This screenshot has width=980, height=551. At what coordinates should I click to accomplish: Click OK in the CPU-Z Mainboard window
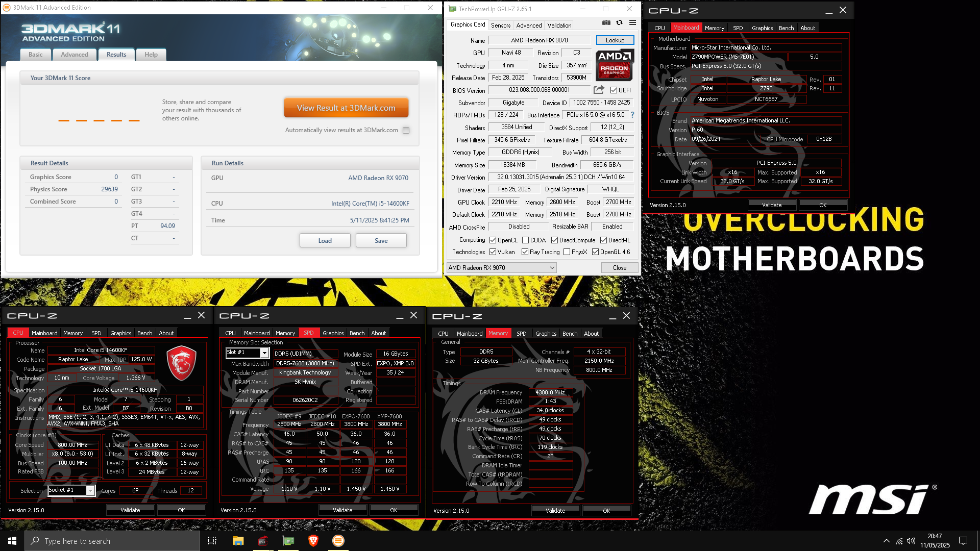[x=823, y=205]
